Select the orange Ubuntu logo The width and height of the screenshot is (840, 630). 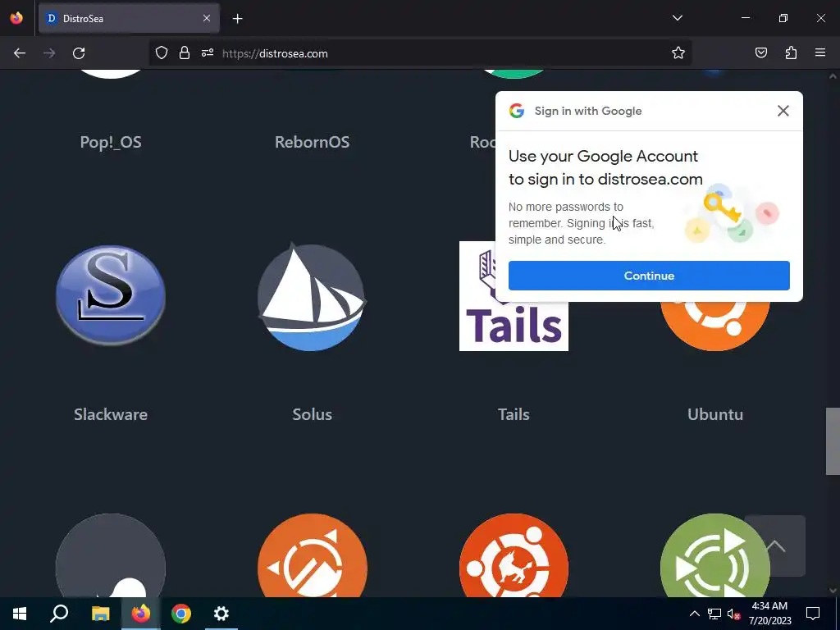(715, 326)
